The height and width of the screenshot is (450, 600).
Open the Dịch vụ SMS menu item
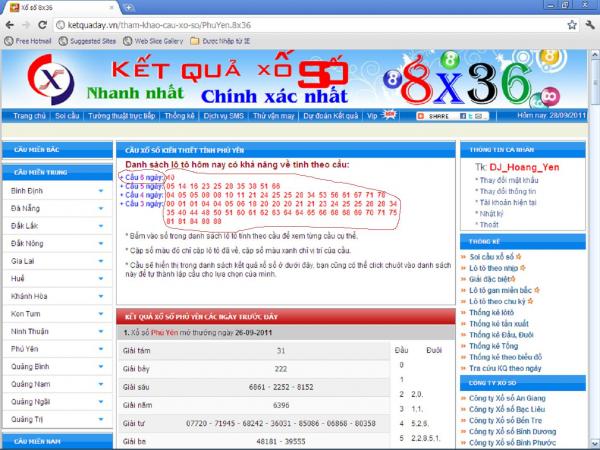click(223, 116)
